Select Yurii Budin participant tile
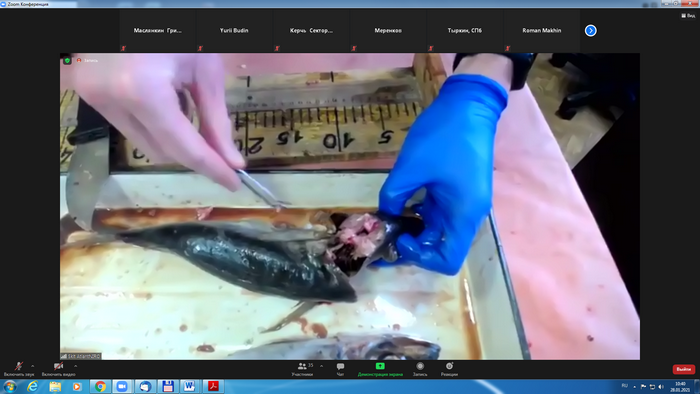 point(234,30)
